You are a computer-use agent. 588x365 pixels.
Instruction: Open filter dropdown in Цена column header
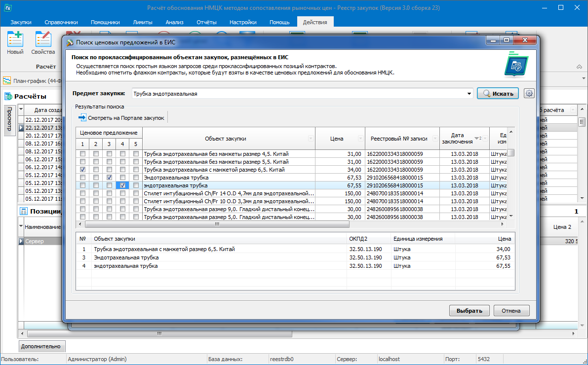click(x=360, y=139)
